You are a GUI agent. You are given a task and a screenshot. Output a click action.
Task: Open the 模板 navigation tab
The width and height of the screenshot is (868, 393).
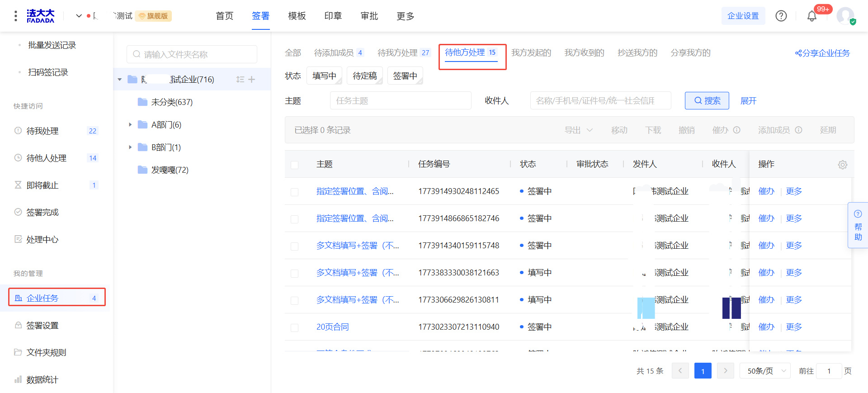point(297,16)
